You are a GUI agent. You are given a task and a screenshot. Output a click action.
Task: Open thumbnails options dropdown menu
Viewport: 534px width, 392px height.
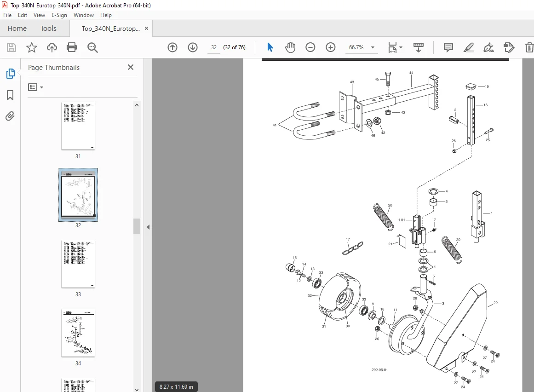tap(35, 87)
